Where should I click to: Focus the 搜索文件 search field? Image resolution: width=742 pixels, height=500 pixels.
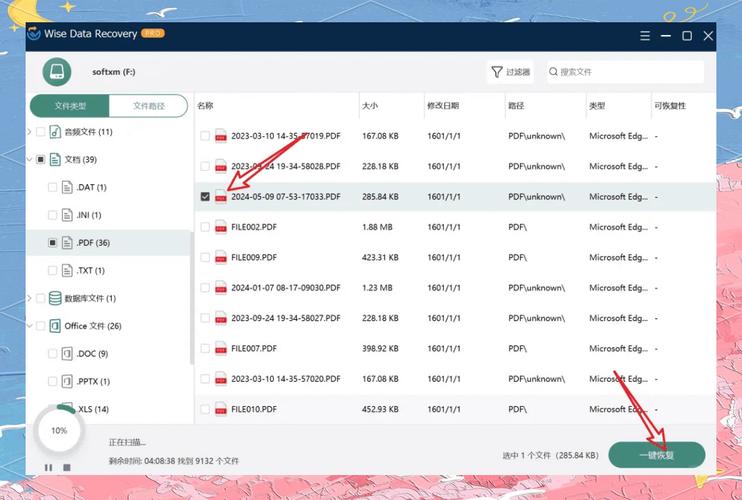(x=626, y=72)
